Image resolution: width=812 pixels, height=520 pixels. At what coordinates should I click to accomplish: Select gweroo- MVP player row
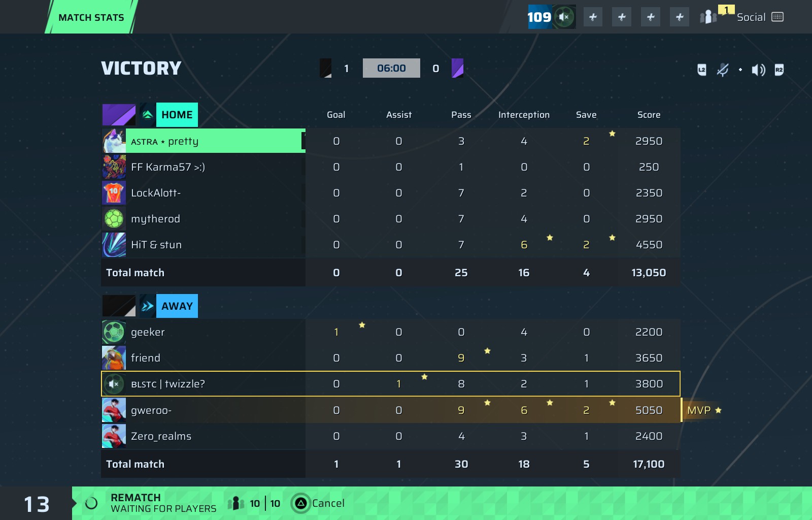pyautogui.click(x=391, y=410)
